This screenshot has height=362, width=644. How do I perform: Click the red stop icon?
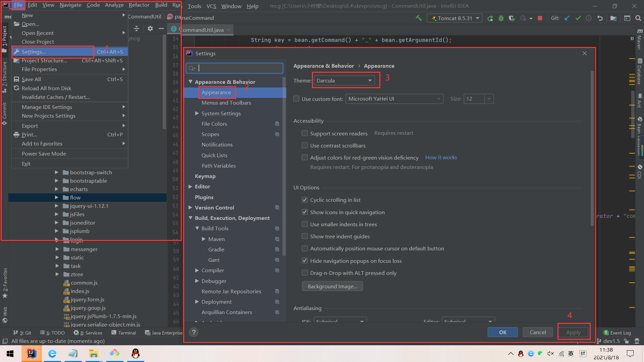click(540, 18)
